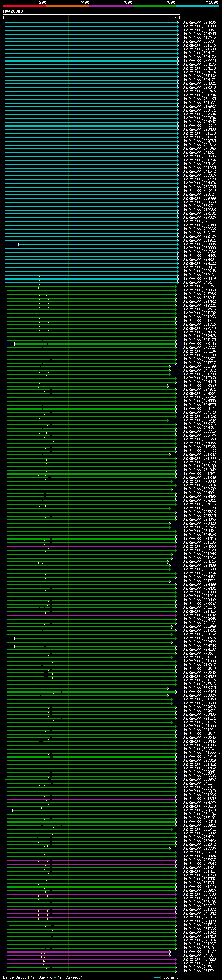Click the cyan ~100% identity legend bar
The height and width of the screenshot is (980, 222).
point(197,6)
